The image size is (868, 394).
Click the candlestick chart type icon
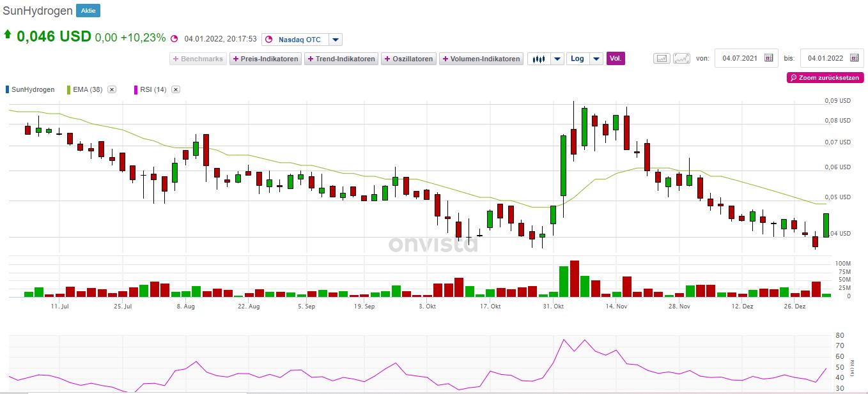(x=539, y=59)
